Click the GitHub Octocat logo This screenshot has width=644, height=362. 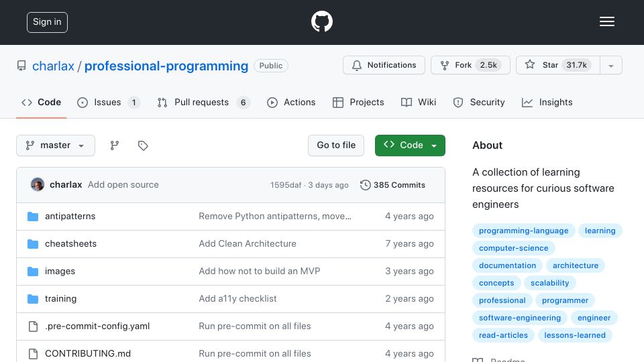click(321, 21)
